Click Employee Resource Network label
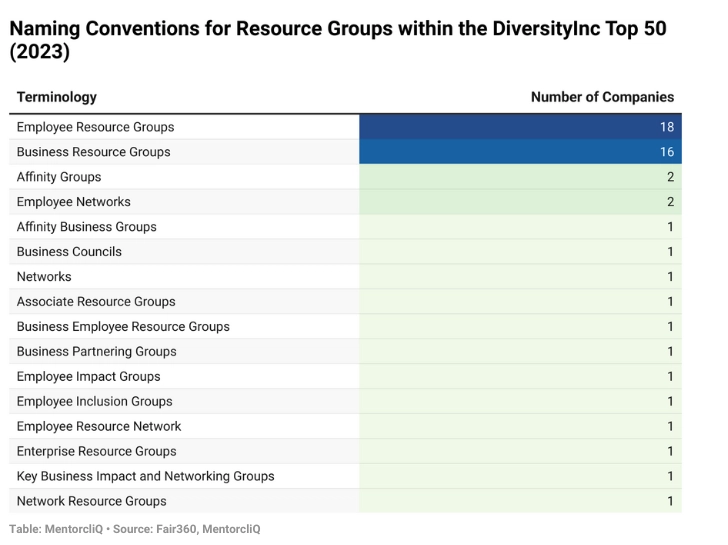 click(99, 427)
